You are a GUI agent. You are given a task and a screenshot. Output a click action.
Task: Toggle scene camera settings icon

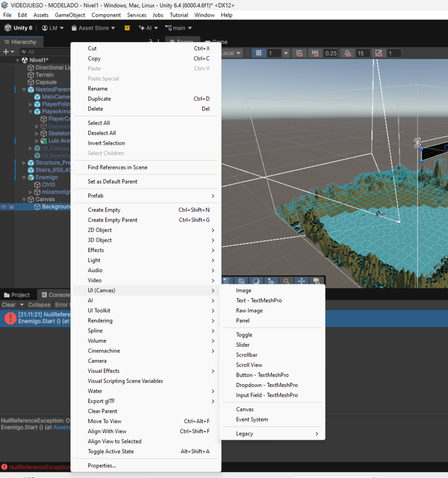316,281
